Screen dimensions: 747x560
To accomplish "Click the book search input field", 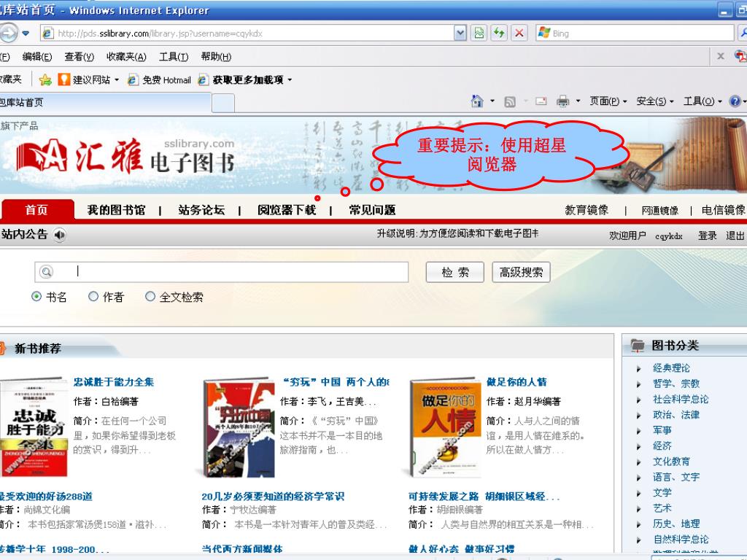I will (222, 272).
